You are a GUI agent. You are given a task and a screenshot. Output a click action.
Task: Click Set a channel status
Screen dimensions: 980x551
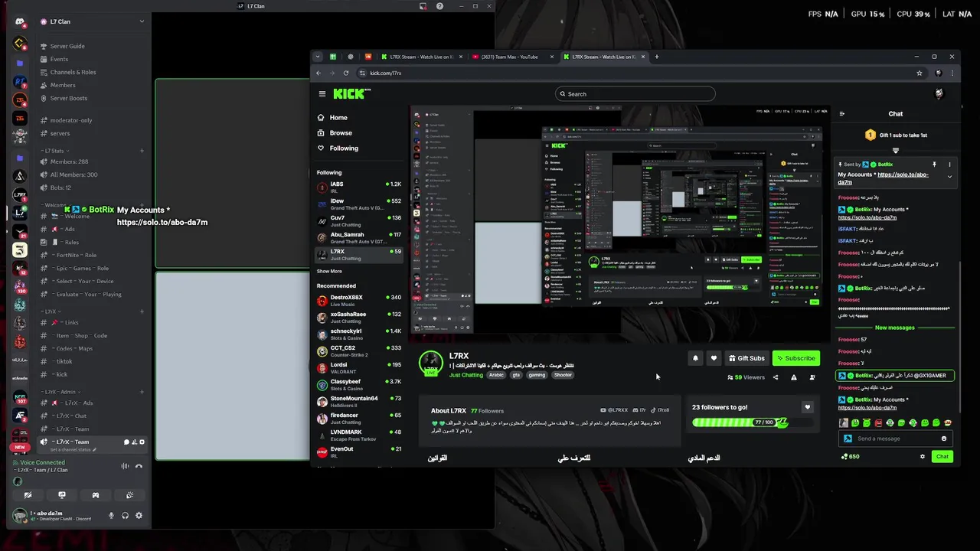(73, 450)
